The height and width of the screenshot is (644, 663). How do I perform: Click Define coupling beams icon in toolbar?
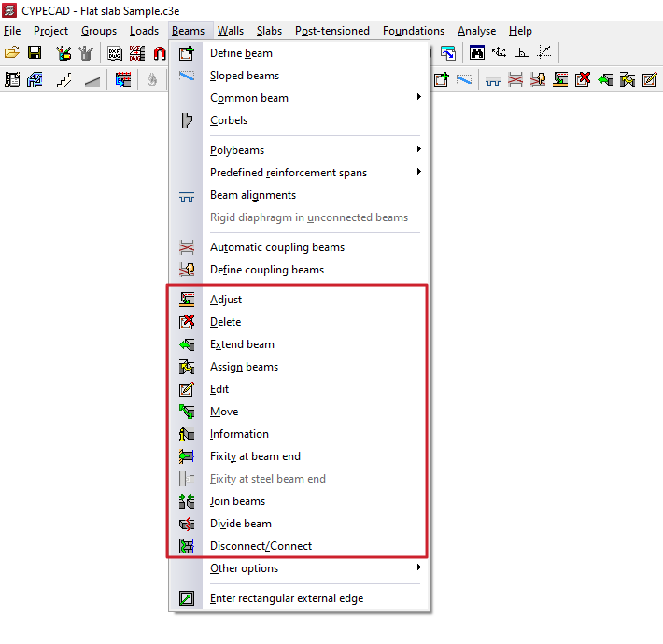click(538, 79)
